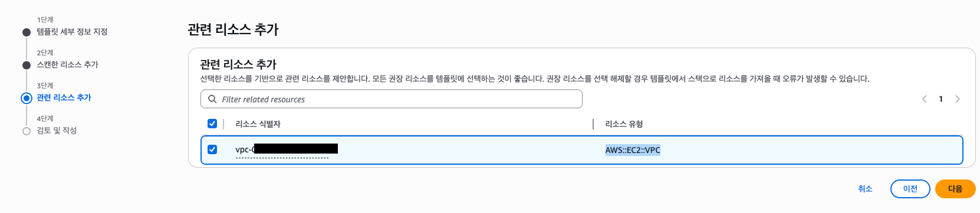This screenshot has width=980, height=213.
Task: Toggle the select-all header checkbox
Action: (x=212, y=124)
